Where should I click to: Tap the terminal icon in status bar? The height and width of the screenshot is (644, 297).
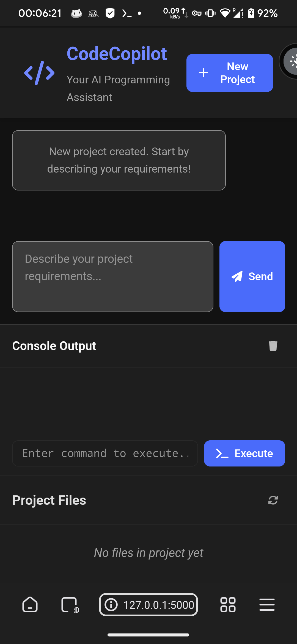point(127,13)
